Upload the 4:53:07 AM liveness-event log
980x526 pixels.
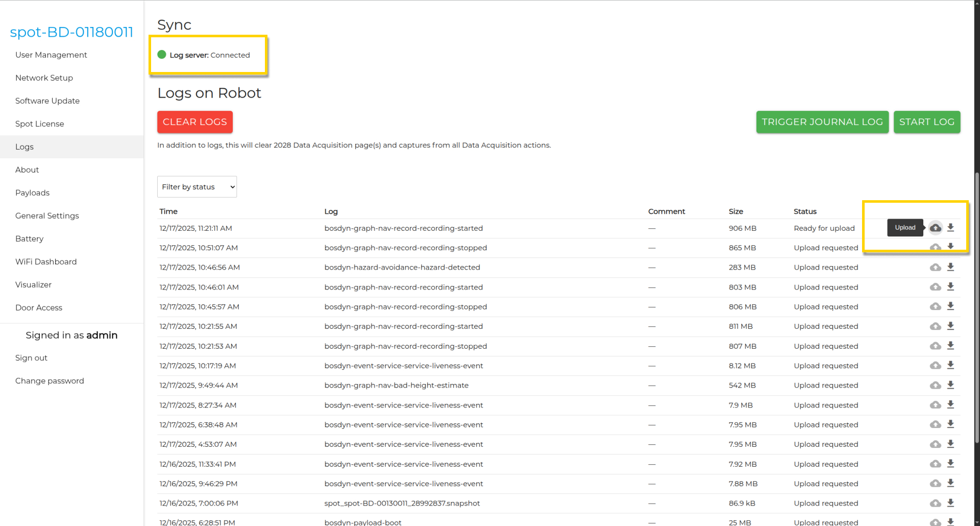tap(935, 444)
